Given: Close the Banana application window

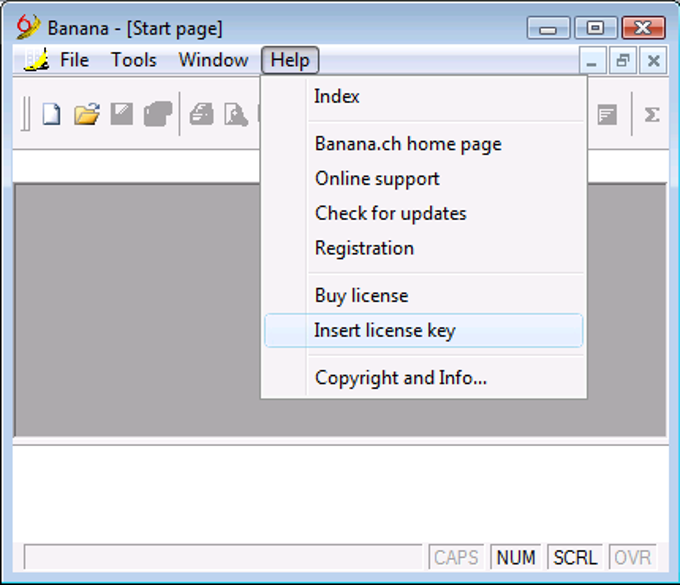Looking at the screenshot, I should coord(643,28).
